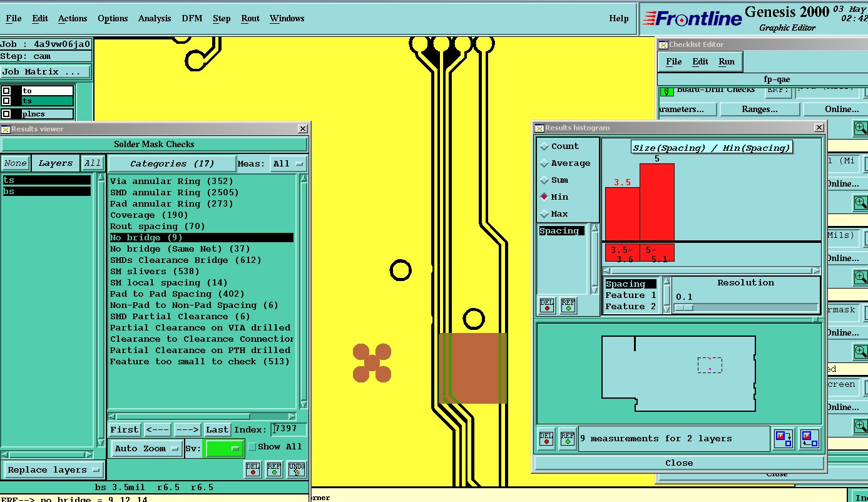
Task: Open the Help menu
Action: [619, 18]
